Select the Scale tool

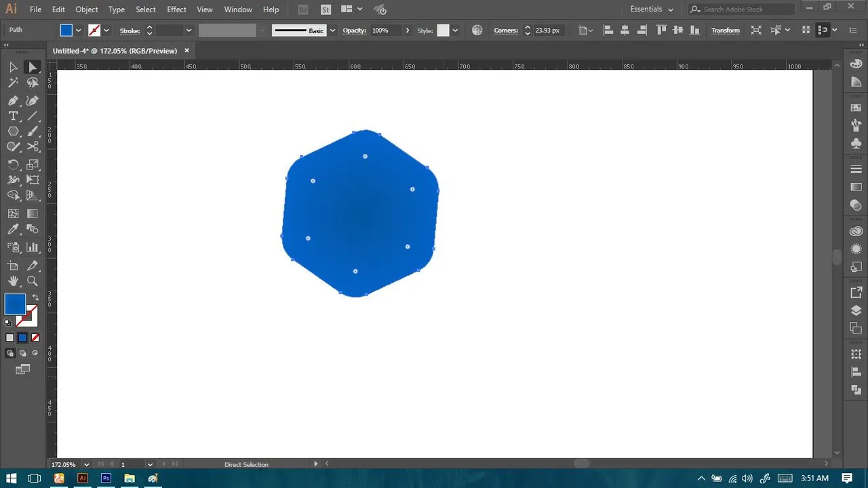click(33, 164)
